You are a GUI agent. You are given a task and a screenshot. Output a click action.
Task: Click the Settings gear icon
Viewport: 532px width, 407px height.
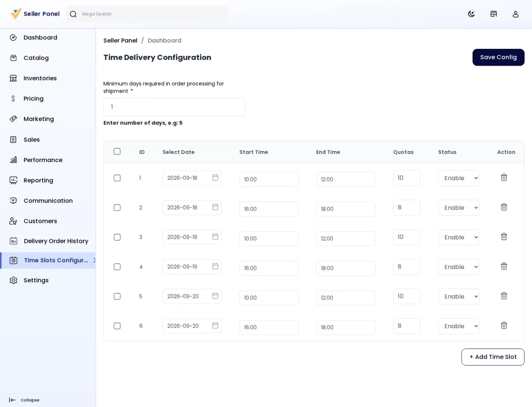[x=13, y=281]
